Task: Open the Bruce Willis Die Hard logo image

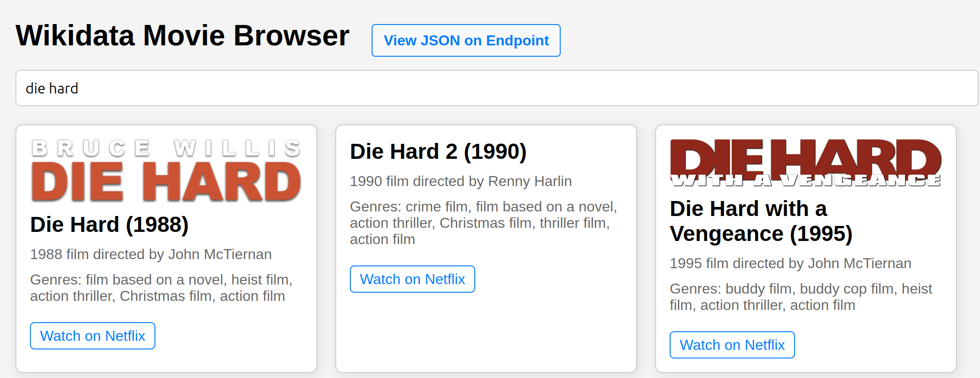Action: point(166,170)
